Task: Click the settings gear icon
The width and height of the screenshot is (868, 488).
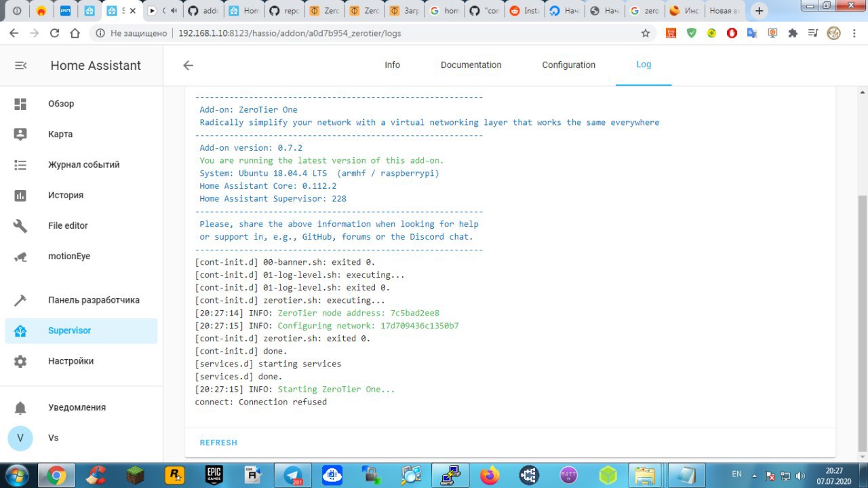Action: pos(20,361)
